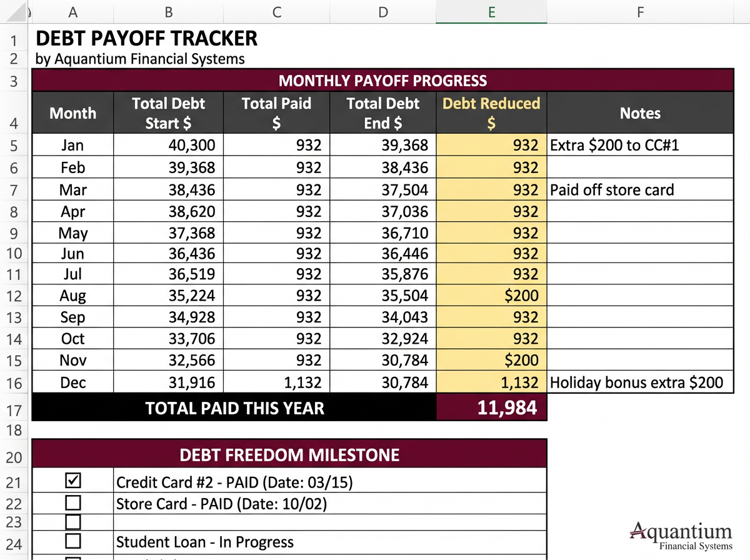Select the "Paid off store card" note cell
This screenshot has height=560, width=750.
coord(640,189)
